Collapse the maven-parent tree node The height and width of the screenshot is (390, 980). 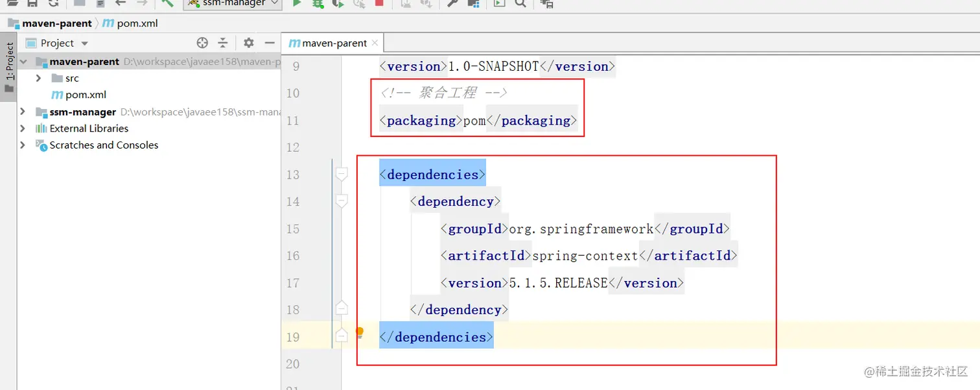pyautogui.click(x=23, y=62)
